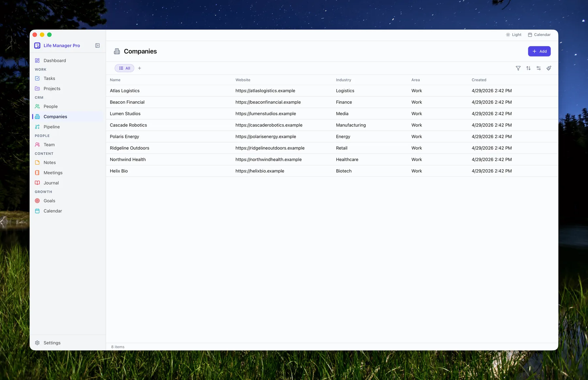Screen dimensions: 588x380
Task: Collapse the sidebar panel icon
Action: point(97,45)
